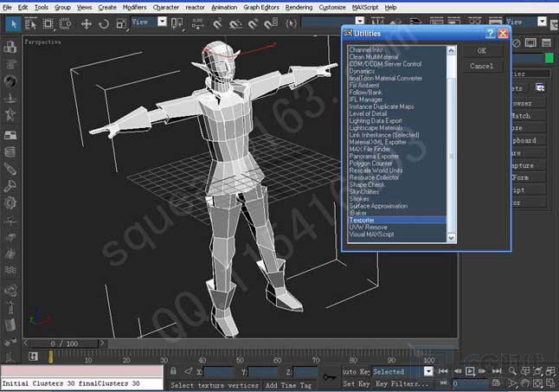Click current frame number field
559x392 pixels.
point(470,384)
